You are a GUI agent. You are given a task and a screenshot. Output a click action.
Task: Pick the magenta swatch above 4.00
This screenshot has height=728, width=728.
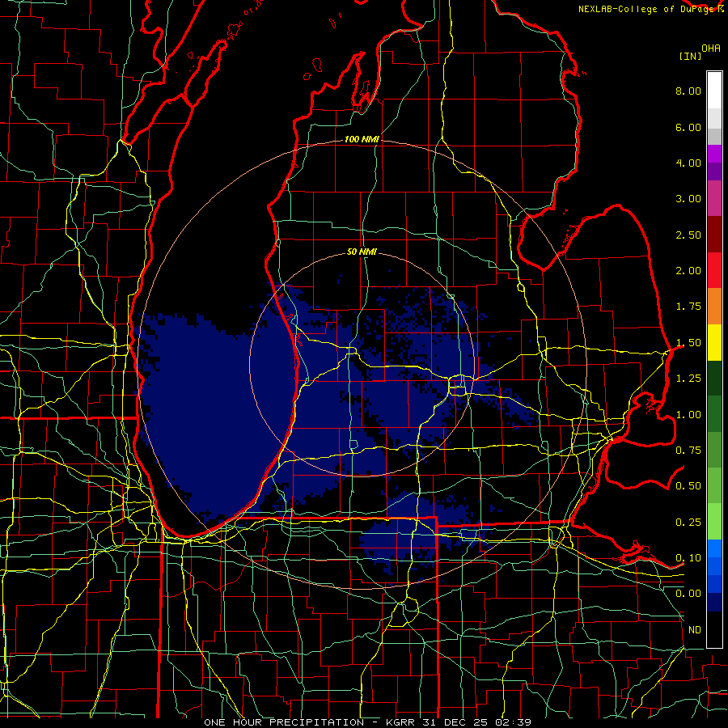(x=714, y=154)
